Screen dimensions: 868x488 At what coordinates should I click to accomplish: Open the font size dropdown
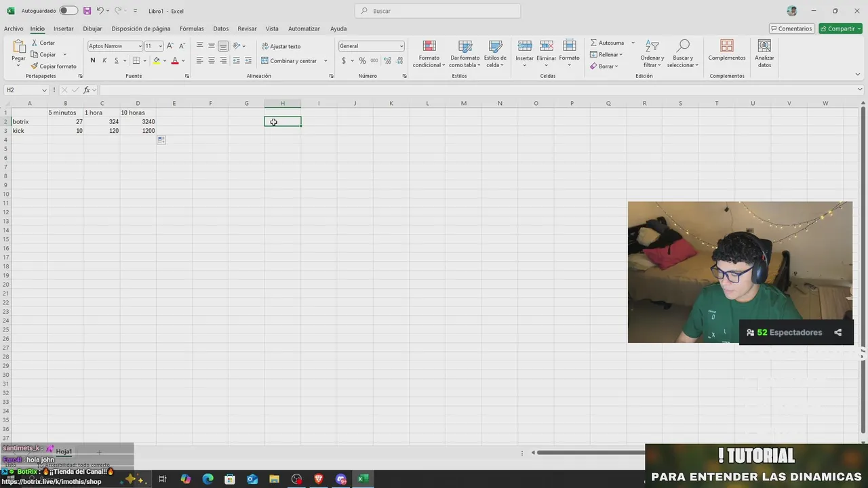(x=160, y=46)
